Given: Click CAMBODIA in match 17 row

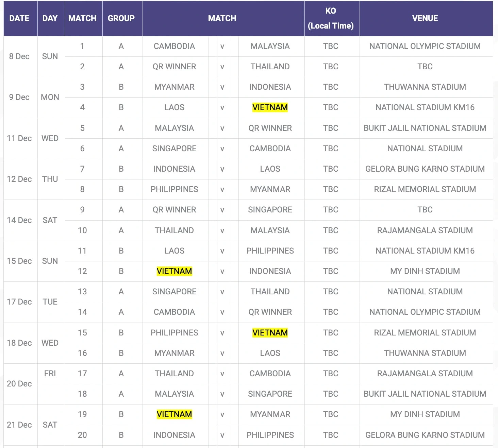Looking at the screenshot, I should (270, 374).
